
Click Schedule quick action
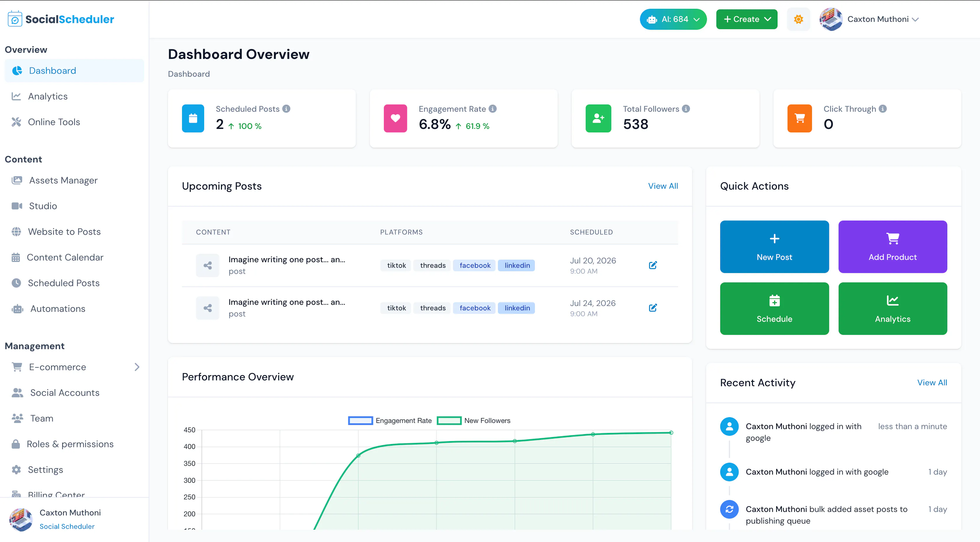774,309
